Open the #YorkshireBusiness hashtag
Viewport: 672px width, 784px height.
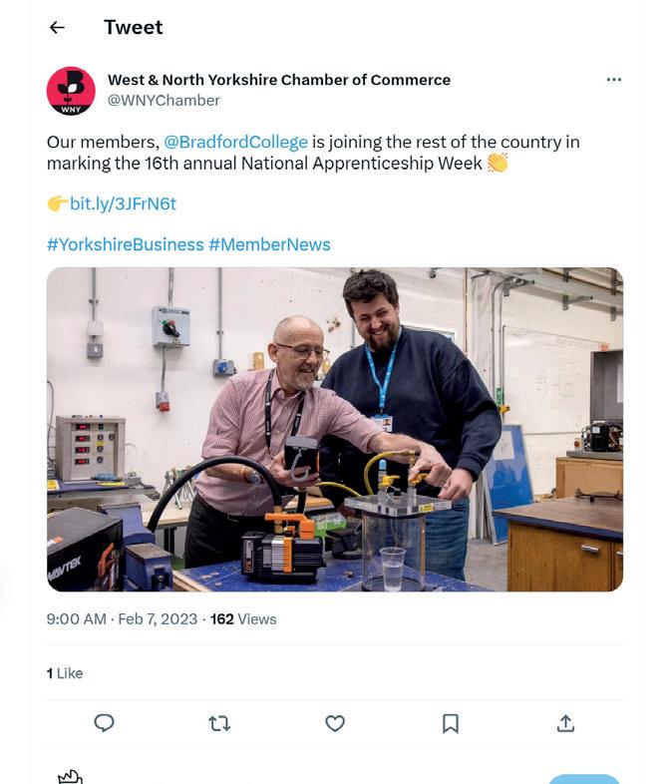(x=125, y=244)
